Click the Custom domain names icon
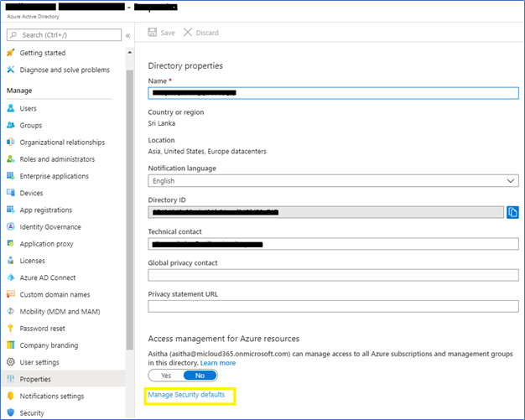 click(x=11, y=294)
